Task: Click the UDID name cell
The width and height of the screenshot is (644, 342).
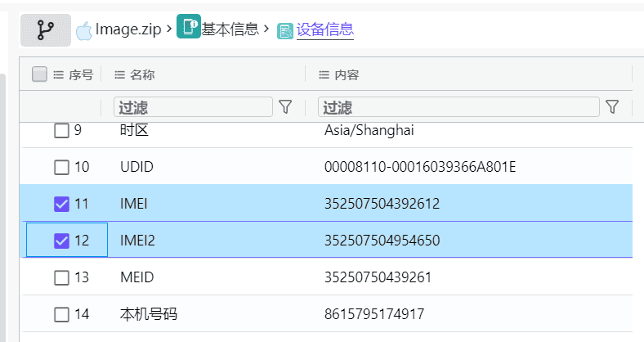Action: 136,167
